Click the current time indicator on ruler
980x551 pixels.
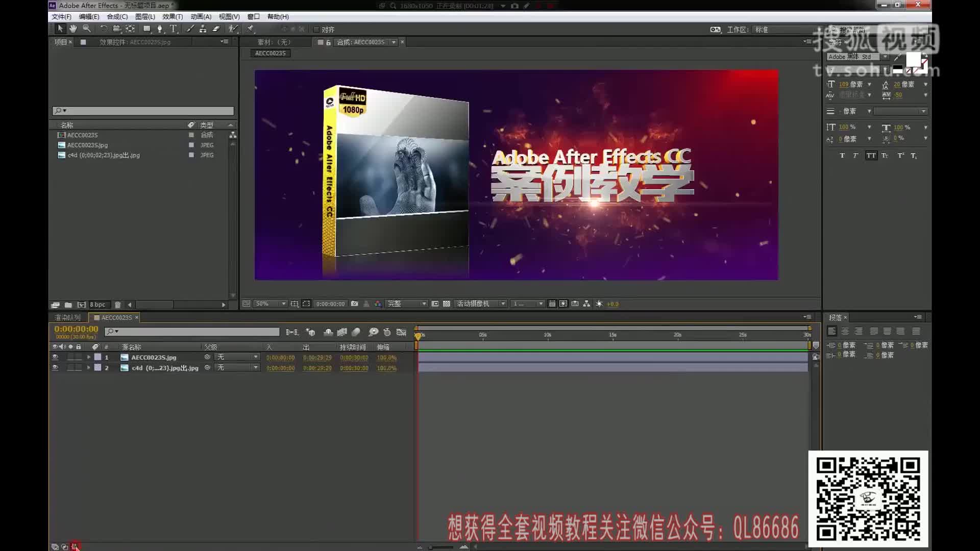(418, 336)
